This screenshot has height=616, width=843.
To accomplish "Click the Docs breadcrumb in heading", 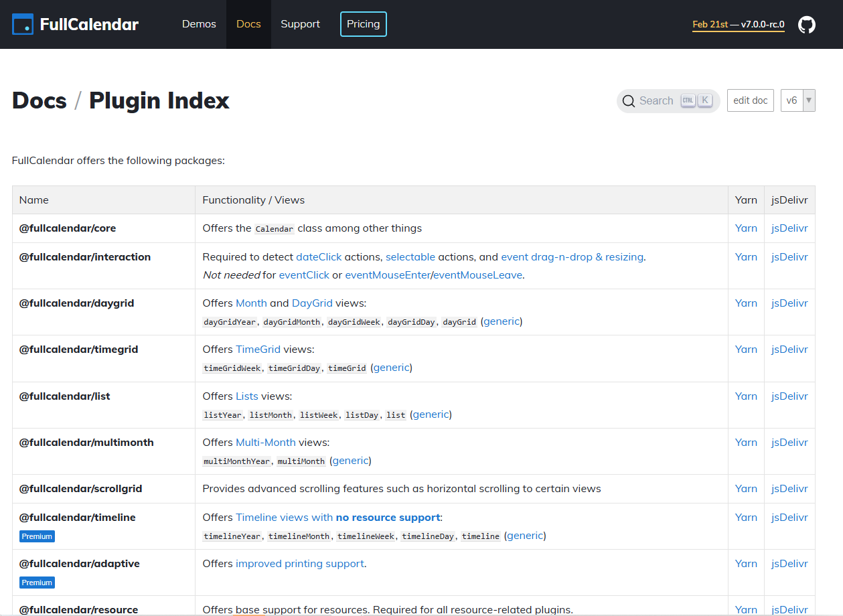I will (x=40, y=100).
